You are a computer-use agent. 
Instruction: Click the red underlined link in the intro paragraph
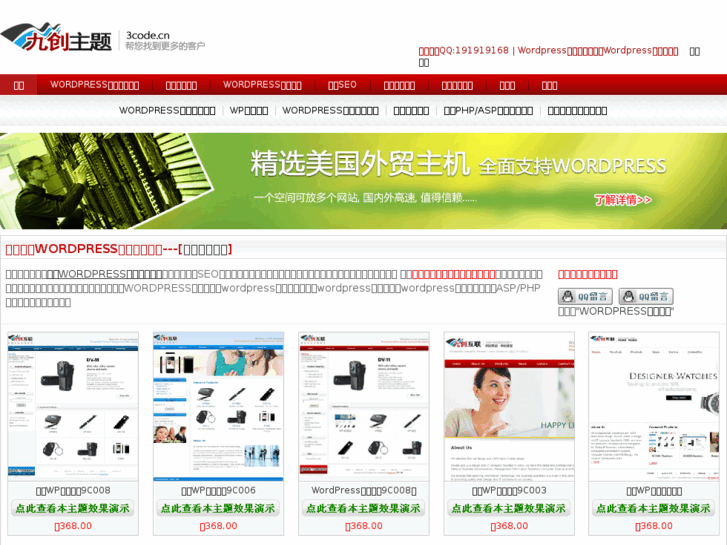pos(453,274)
